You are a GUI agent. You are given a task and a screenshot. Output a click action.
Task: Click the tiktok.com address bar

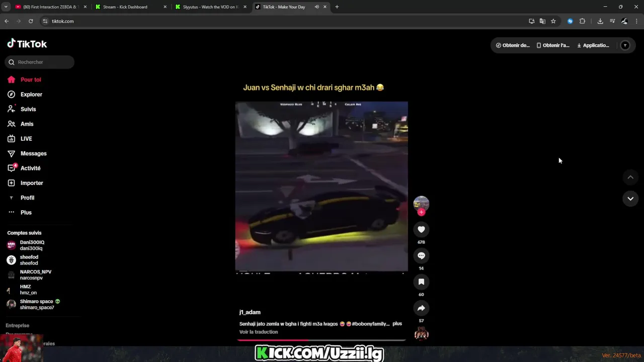pos(287,21)
